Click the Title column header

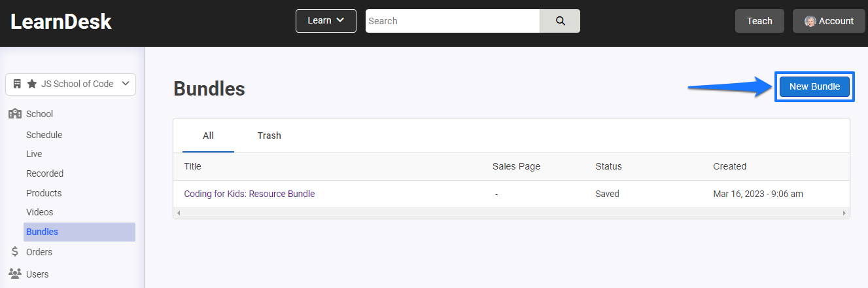point(192,166)
